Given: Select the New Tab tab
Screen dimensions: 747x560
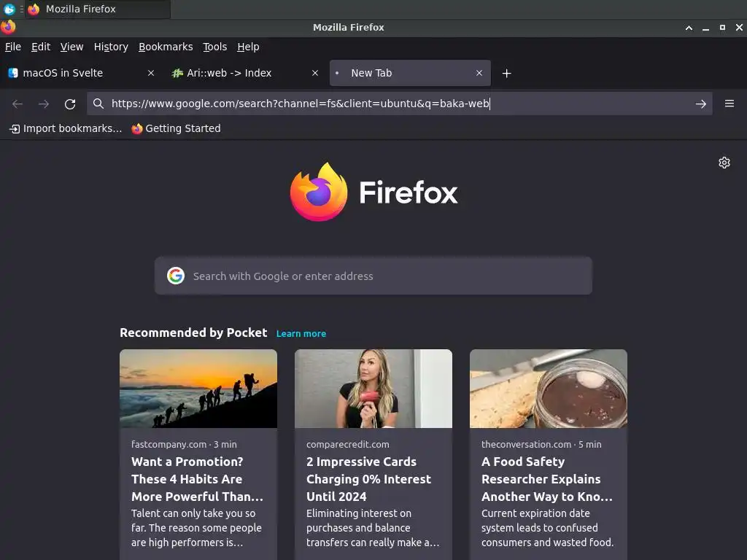Looking at the screenshot, I should tap(410, 73).
